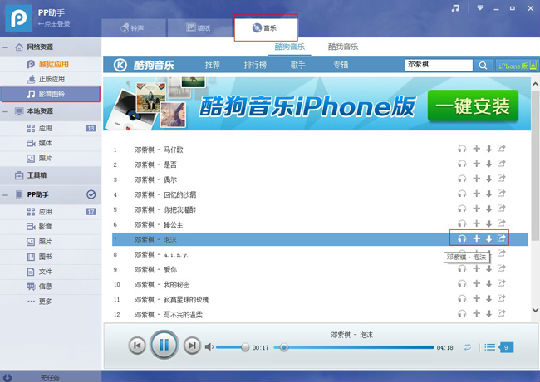Click the green 一键安装 install button
Viewport: 540px width, 382px height.
tap(472, 106)
